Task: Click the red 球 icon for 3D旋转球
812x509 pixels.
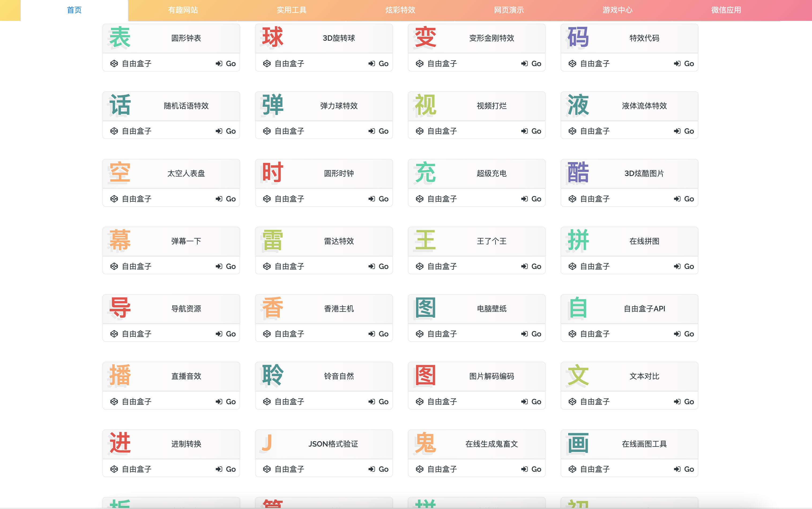Action: tap(273, 37)
